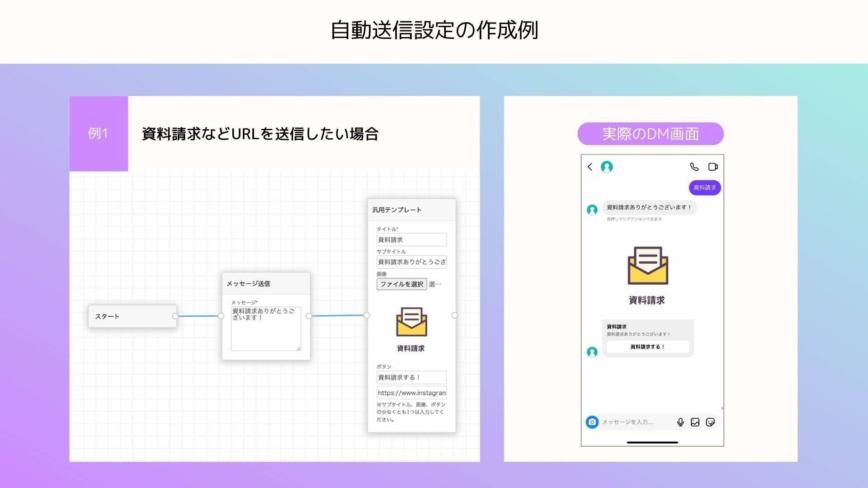Click the サブタイトル input field
This screenshot has height=488, width=868.
pyautogui.click(x=411, y=262)
